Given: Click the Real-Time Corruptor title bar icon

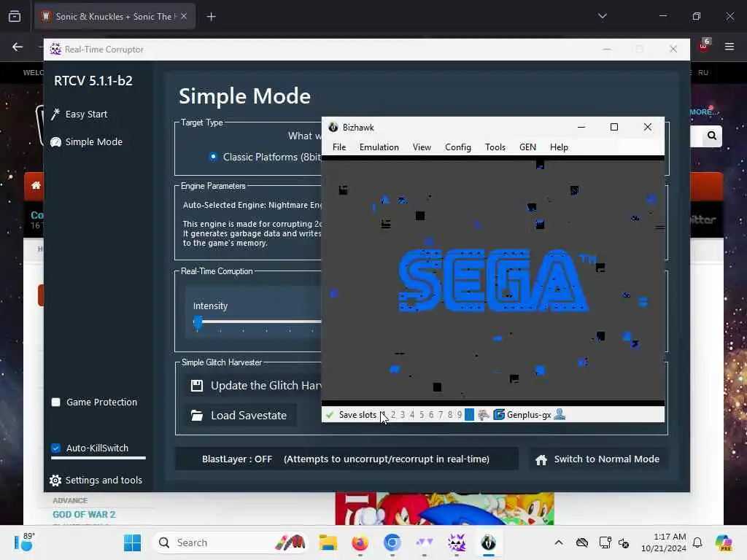Looking at the screenshot, I should click(x=55, y=49).
